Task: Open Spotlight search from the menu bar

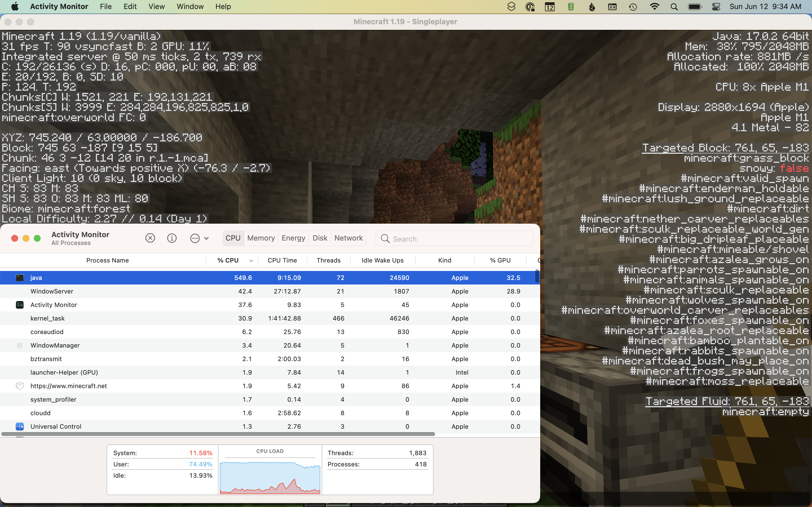Action: (x=674, y=6)
